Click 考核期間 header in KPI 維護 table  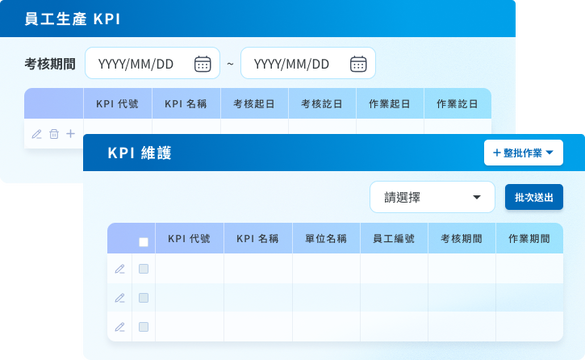[462, 238]
